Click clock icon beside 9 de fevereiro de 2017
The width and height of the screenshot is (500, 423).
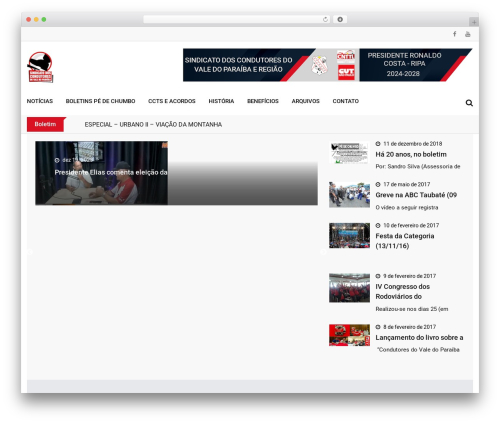378,276
